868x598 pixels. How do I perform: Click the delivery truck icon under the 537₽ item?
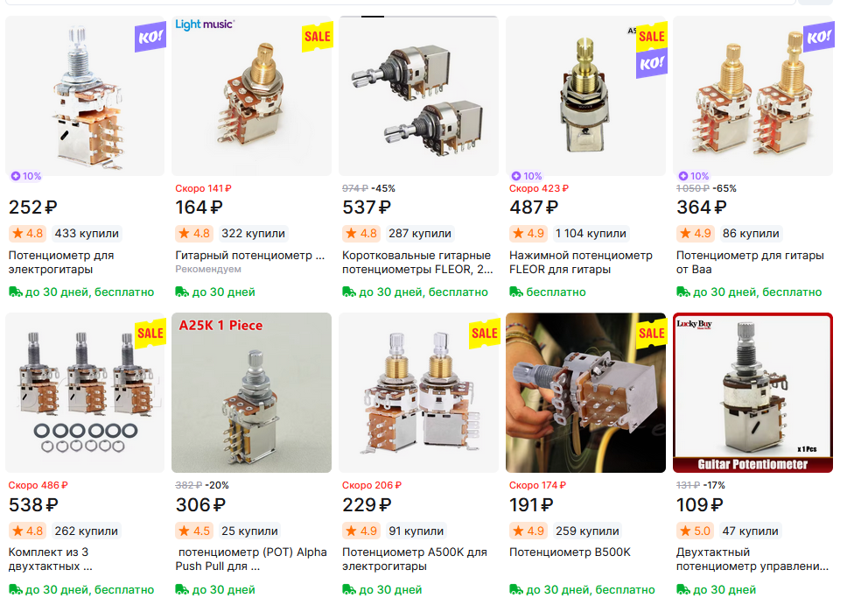[x=349, y=292]
